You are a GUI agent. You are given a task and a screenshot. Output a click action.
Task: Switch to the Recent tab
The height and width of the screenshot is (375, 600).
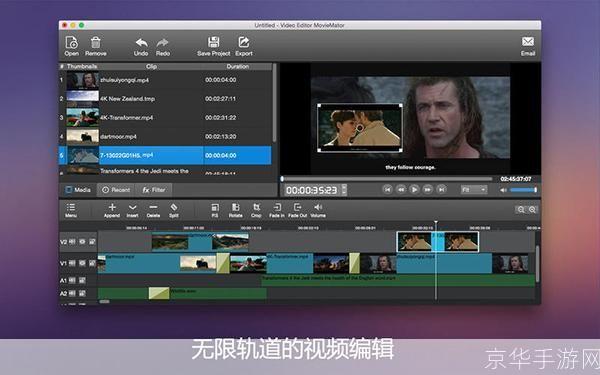click(116, 190)
